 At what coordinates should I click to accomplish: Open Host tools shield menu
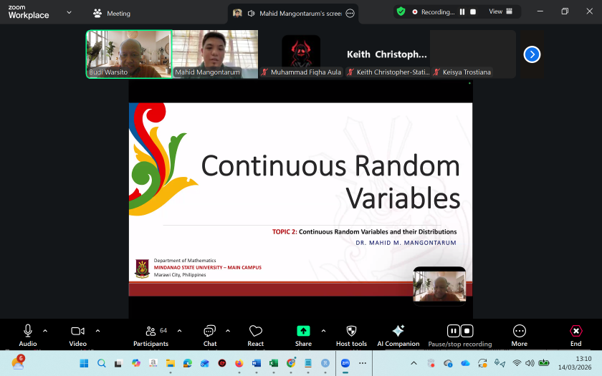pyautogui.click(x=351, y=335)
